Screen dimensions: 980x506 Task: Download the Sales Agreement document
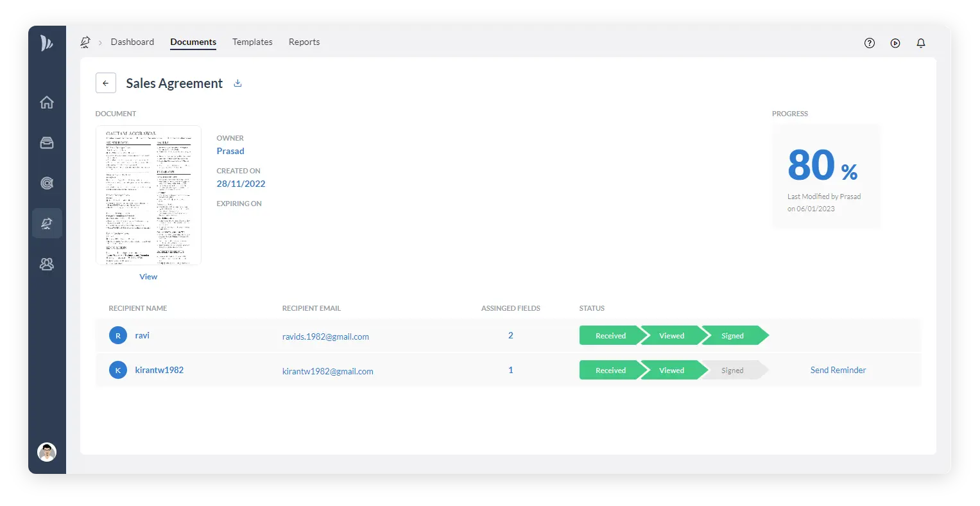[x=237, y=83]
